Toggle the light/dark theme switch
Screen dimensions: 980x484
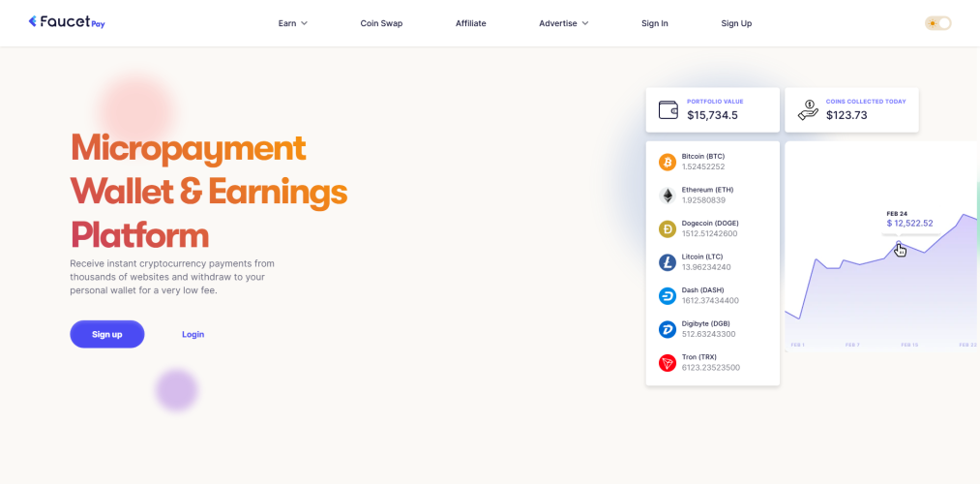tap(938, 23)
